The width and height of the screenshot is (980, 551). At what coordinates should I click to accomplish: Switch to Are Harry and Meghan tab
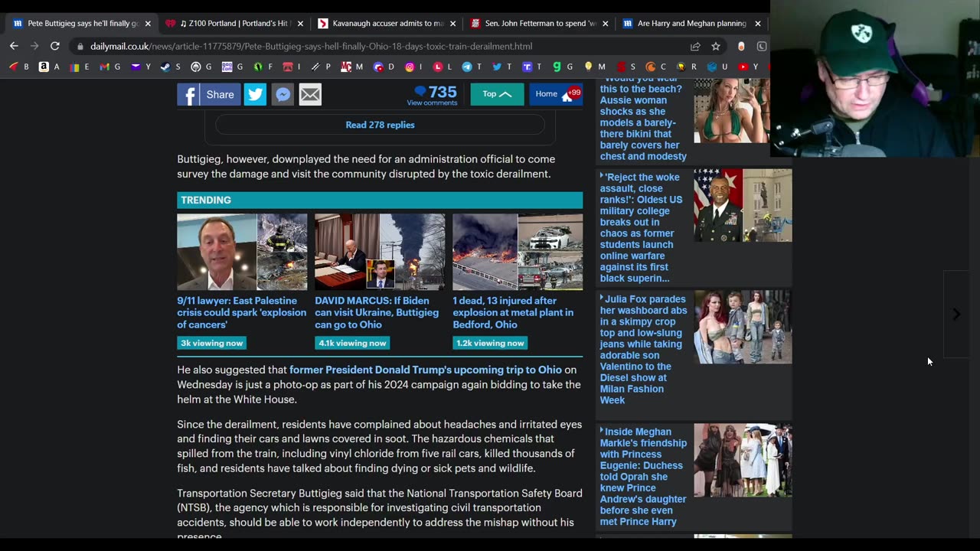691,23
